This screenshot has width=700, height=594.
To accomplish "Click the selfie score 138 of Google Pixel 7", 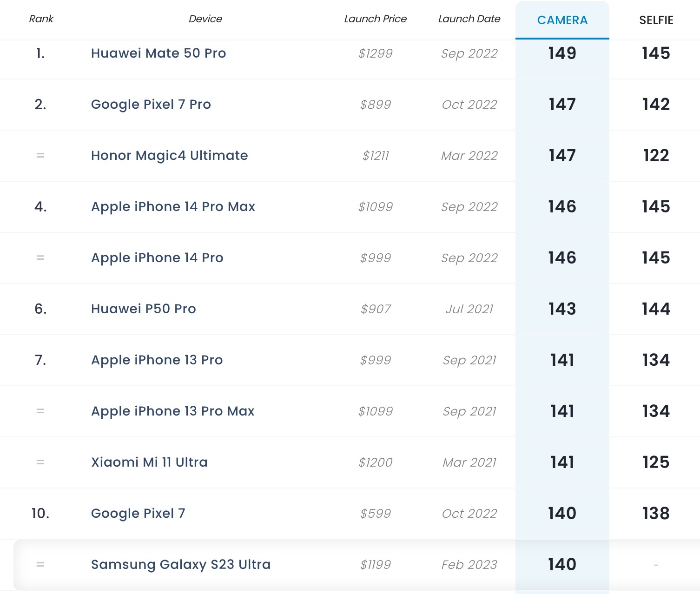I will pyautogui.click(x=656, y=513).
